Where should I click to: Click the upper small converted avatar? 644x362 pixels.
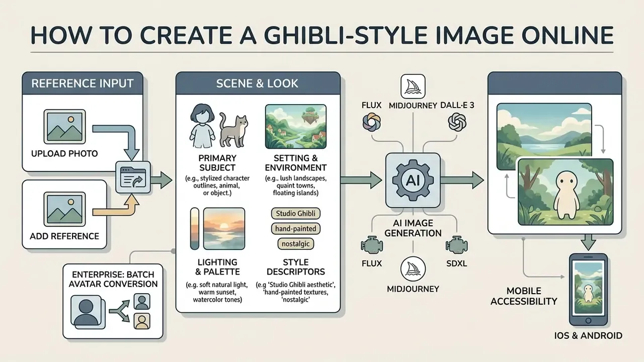142,302
